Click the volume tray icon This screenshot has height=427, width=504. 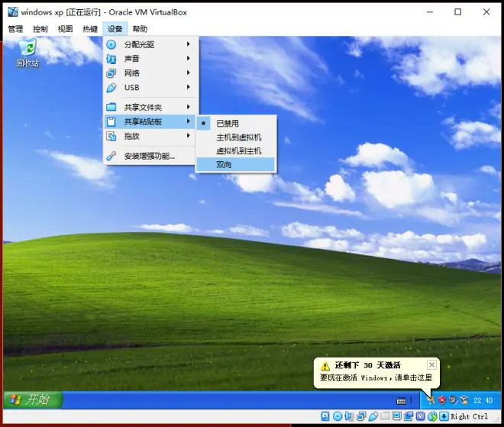click(x=453, y=400)
